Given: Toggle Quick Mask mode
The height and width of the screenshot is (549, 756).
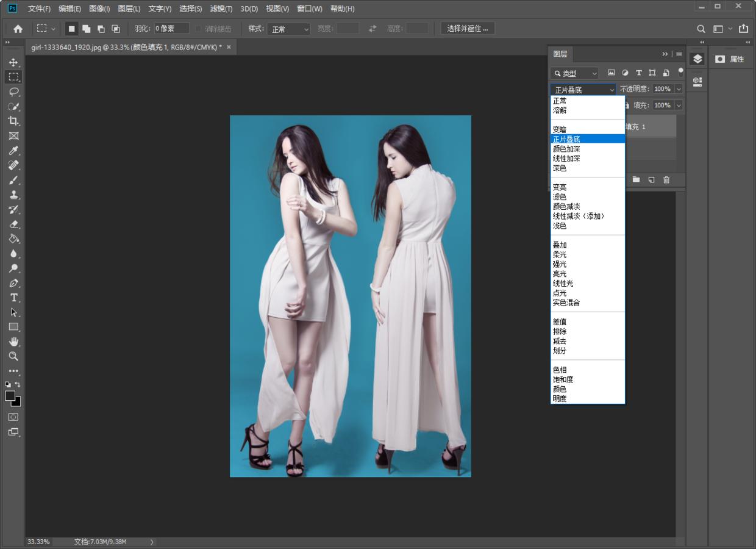Looking at the screenshot, I should (x=13, y=417).
